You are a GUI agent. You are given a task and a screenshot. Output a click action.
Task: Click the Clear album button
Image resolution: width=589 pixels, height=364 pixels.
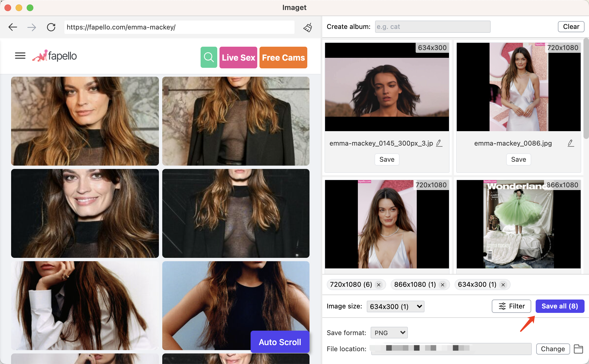(x=570, y=26)
